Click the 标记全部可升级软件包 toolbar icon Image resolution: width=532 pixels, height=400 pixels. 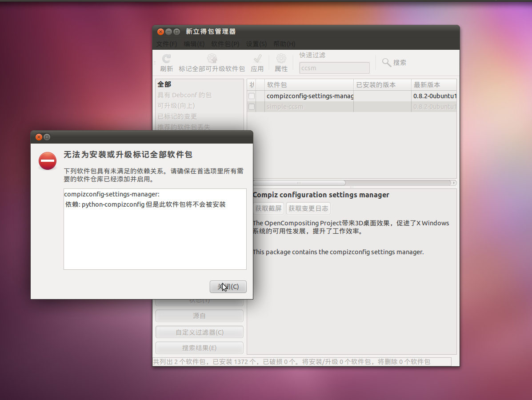pyautogui.click(x=212, y=59)
